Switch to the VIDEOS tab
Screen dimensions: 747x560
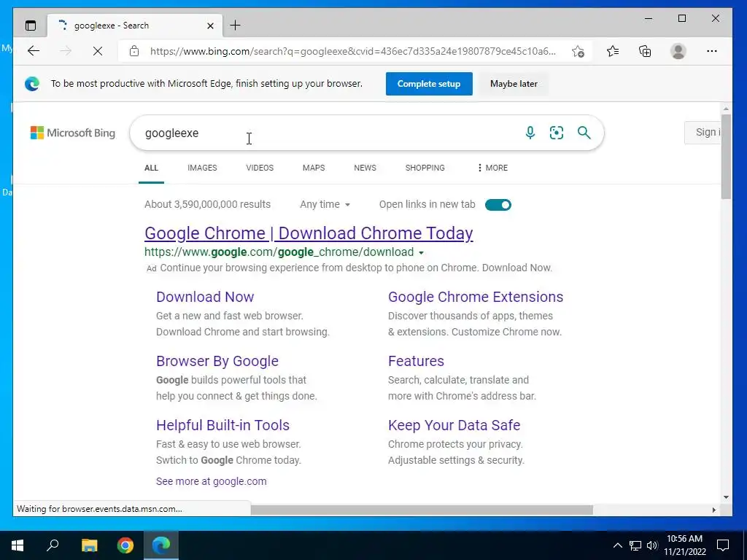[x=260, y=168]
